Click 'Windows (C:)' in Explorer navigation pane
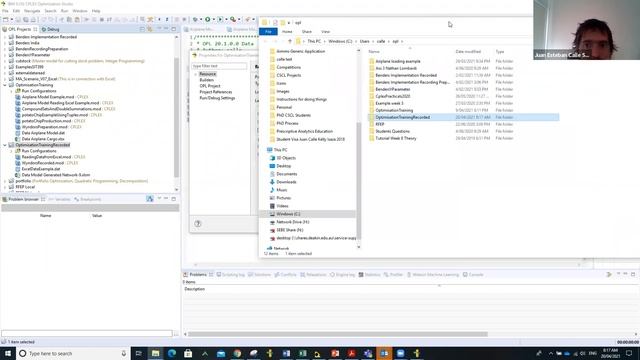This screenshot has width=640, height=360. [288, 214]
